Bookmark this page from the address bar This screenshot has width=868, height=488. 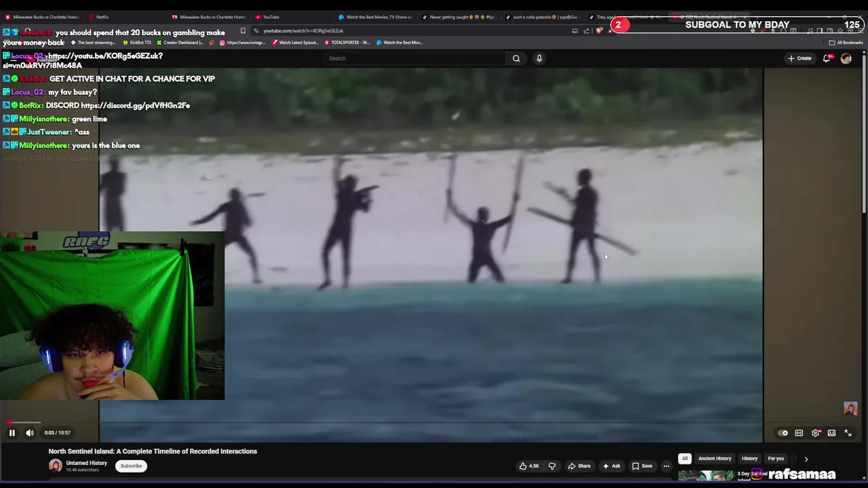[243, 30]
